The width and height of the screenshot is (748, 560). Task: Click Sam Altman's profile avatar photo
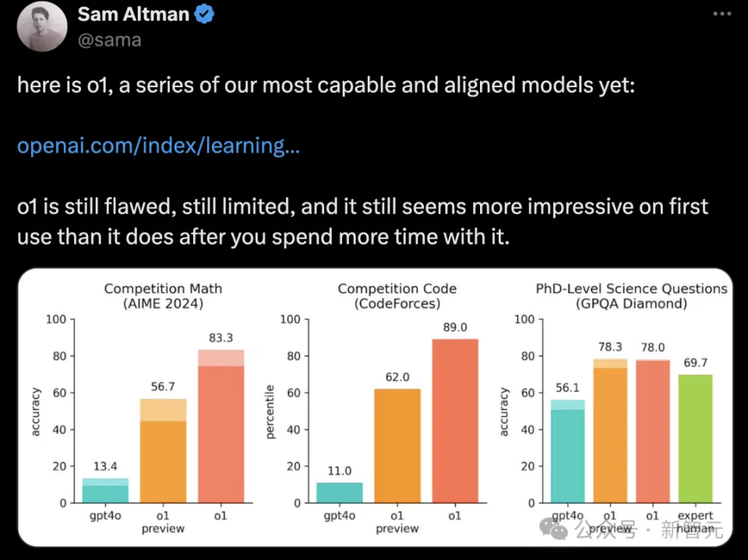tap(43, 26)
